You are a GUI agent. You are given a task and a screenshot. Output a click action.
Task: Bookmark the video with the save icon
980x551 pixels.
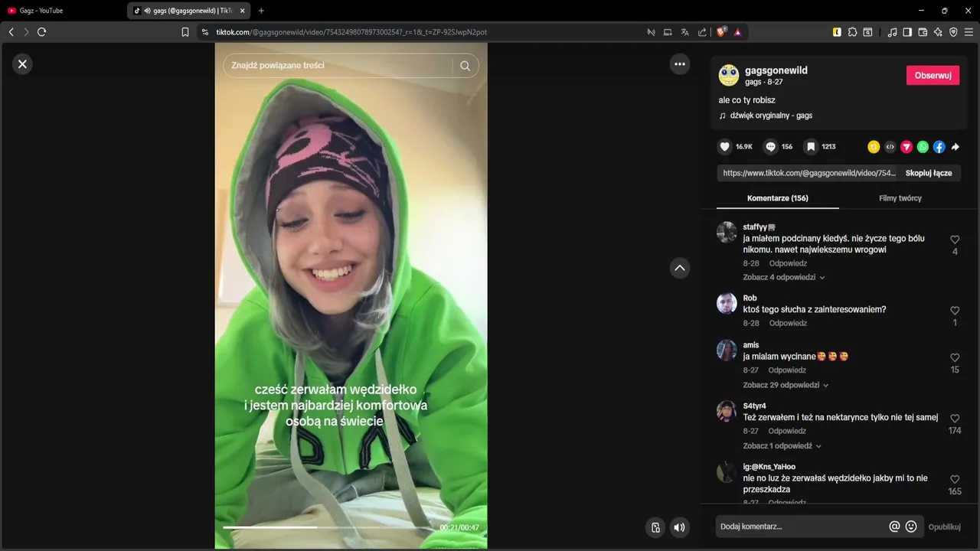pyautogui.click(x=811, y=146)
